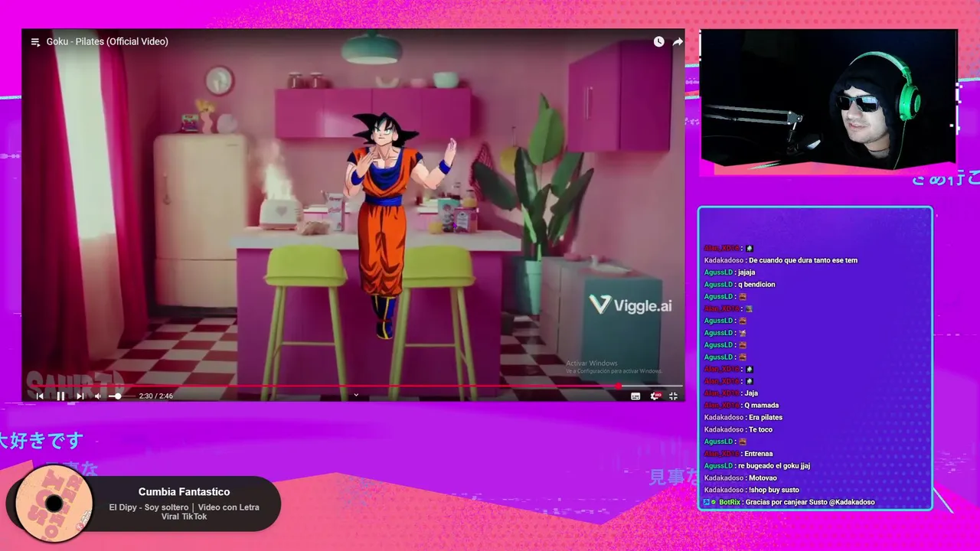Click chat message 'Entrenaa'

[x=759, y=454]
